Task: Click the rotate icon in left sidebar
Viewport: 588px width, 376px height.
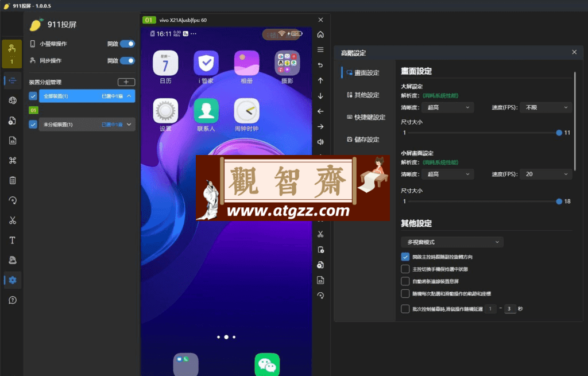Action: point(13,200)
